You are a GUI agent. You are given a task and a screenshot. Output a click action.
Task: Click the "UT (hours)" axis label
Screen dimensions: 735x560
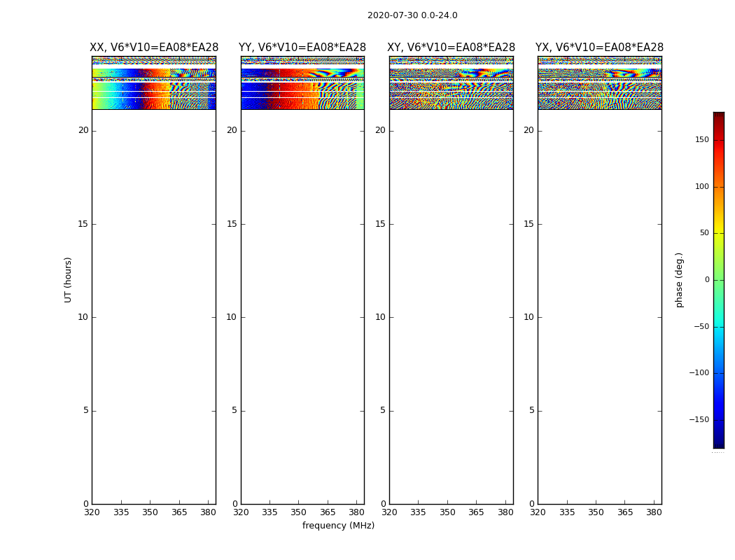69,280
